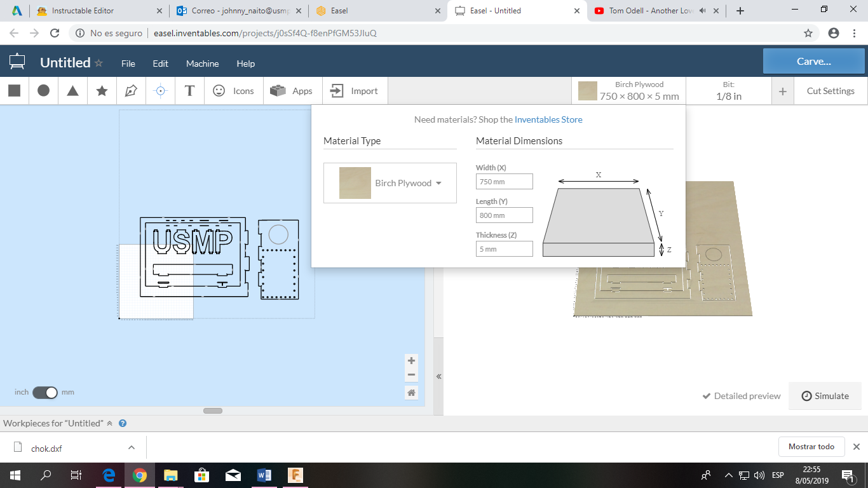Open Bit 1/8 in selector
Viewport: 868px width, 488px height.
(x=729, y=91)
